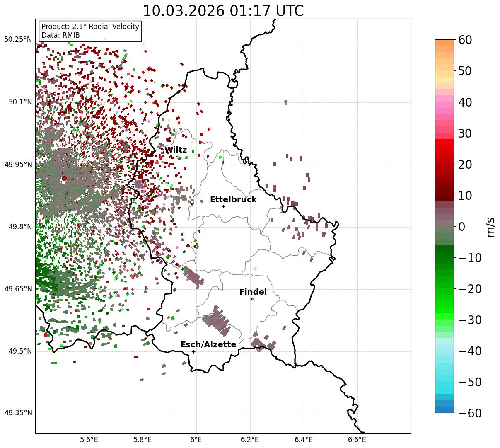
Task: Click the 6.4°E longitude tick label
Action: point(304,441)
